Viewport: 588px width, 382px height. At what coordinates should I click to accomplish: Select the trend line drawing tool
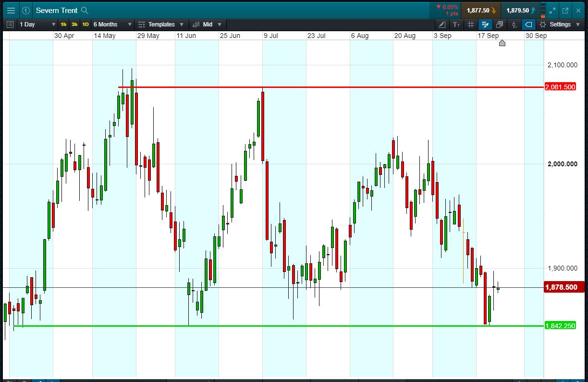pyautogui.click(x=442, y=25)
